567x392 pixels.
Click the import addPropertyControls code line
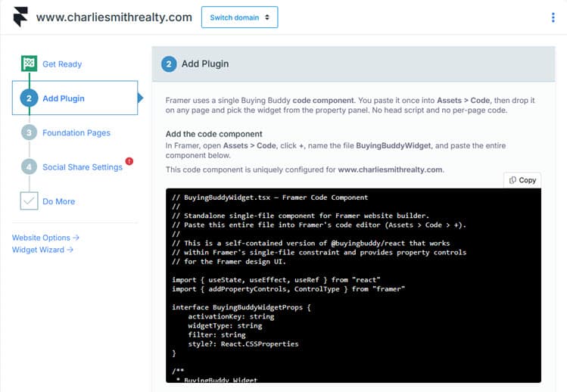click(x=288, y=289)
